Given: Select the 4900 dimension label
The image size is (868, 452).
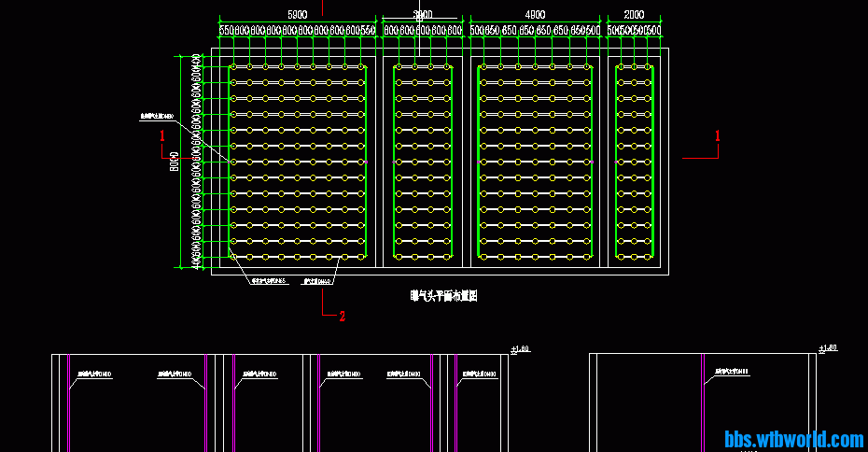Looking at the screenshot, I should (x=535, y=15).
